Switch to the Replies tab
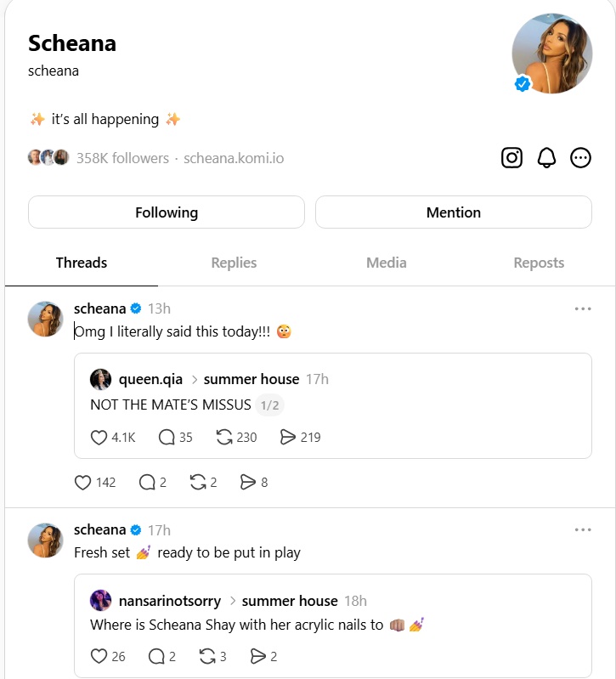The image size is (616, 679). click(234, 263)
